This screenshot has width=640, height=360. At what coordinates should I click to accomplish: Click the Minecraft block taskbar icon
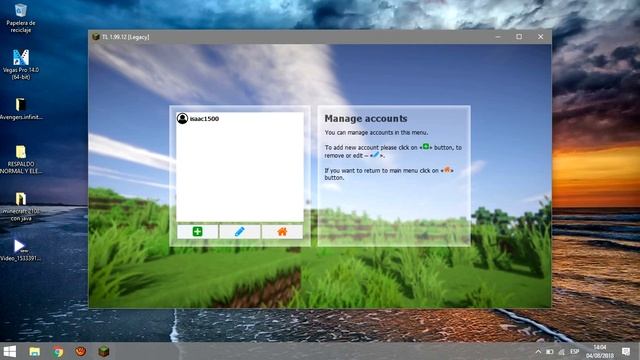tap(104, 351)
